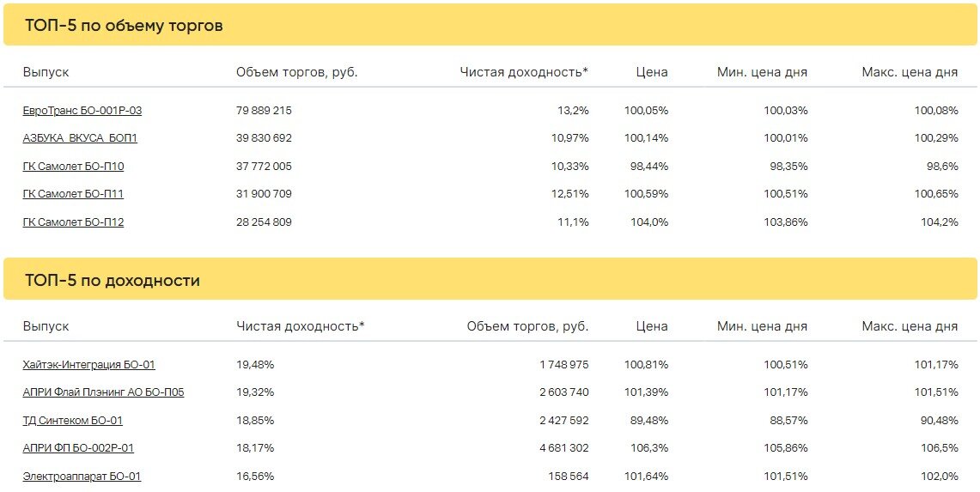Click 'Чистая доходность*' header in the yield table
Viewport: 980px width, 492px height.
pyautogui.click(x=300, y=326)
